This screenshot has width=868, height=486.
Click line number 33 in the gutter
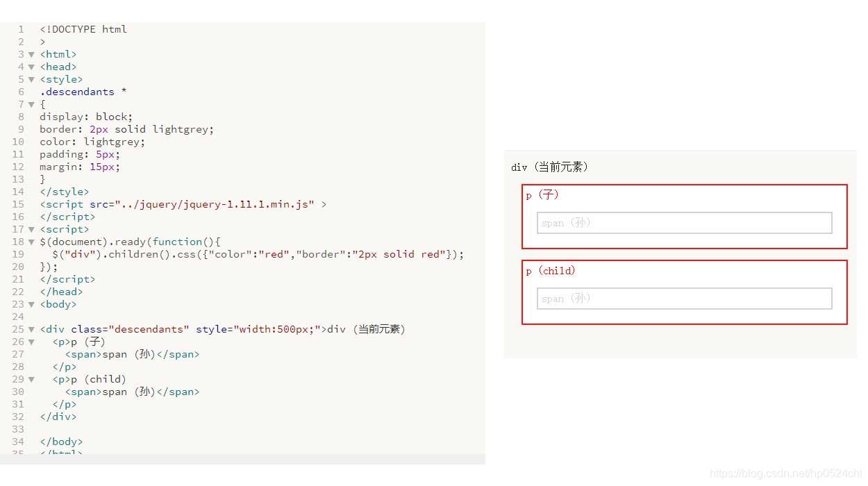point(19,429)
